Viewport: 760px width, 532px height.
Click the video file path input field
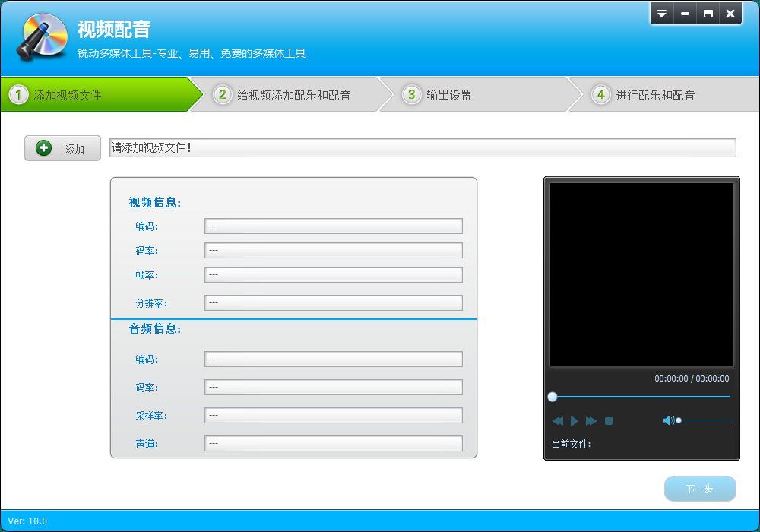423,148
